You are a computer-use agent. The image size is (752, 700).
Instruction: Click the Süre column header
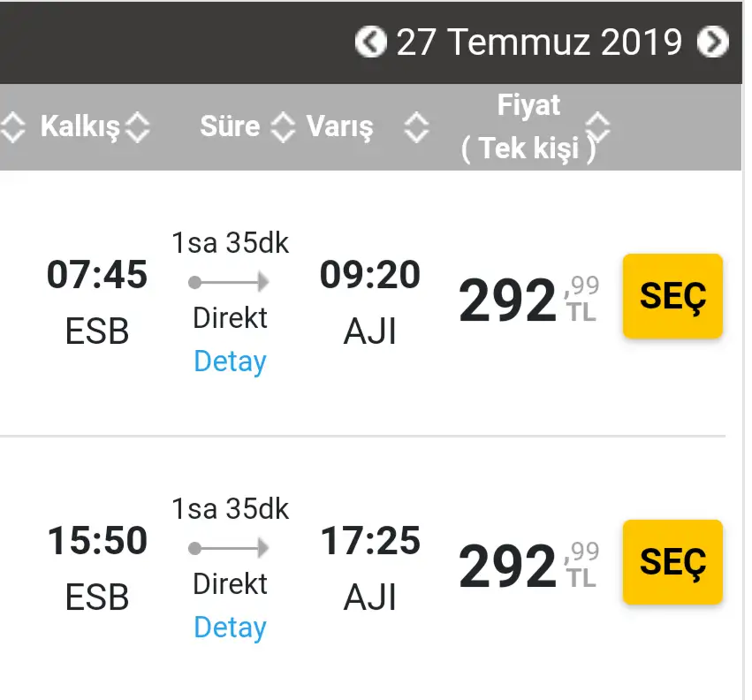(230, 126)
